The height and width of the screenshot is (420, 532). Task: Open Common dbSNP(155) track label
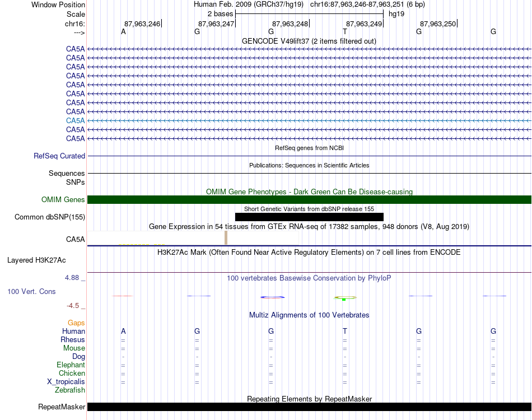[x=50, y=217]
